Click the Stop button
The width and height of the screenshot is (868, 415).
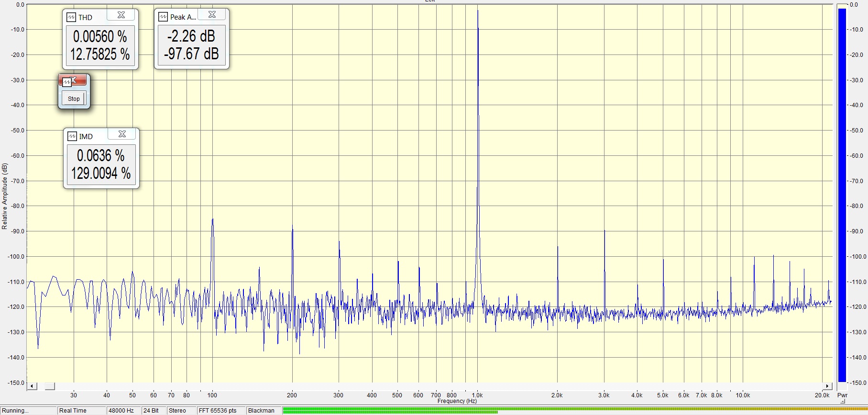[74, 98]
